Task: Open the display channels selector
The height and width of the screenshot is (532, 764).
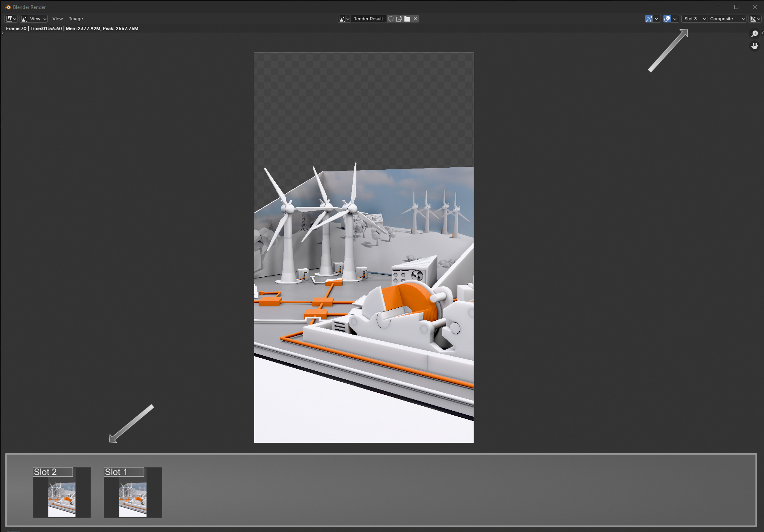Action: click(755, 19)
